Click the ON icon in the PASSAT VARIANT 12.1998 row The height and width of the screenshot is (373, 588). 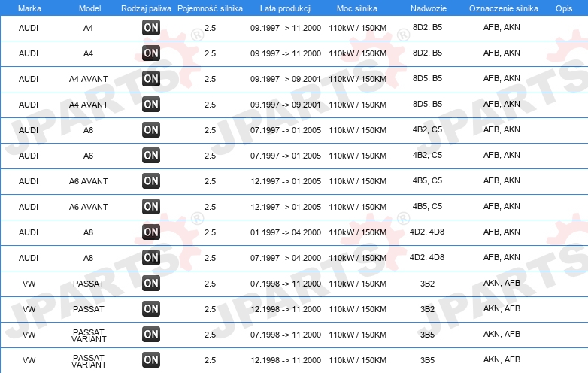151,360
